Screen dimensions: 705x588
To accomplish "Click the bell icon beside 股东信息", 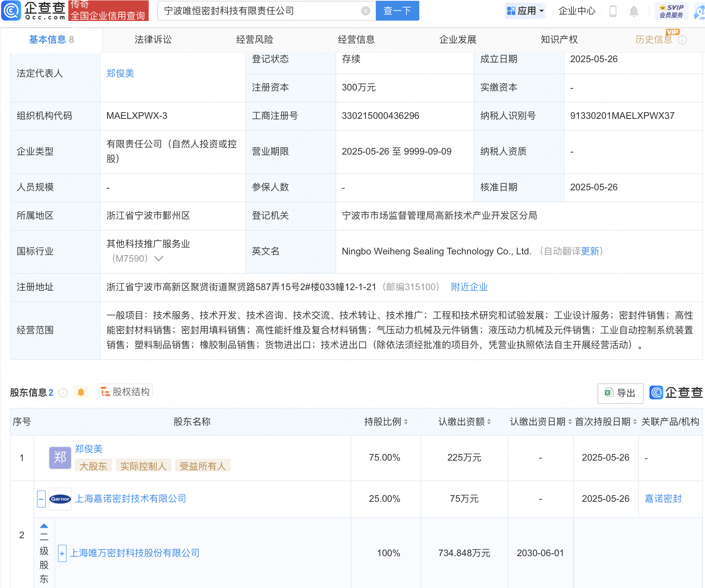I will 81,392.
